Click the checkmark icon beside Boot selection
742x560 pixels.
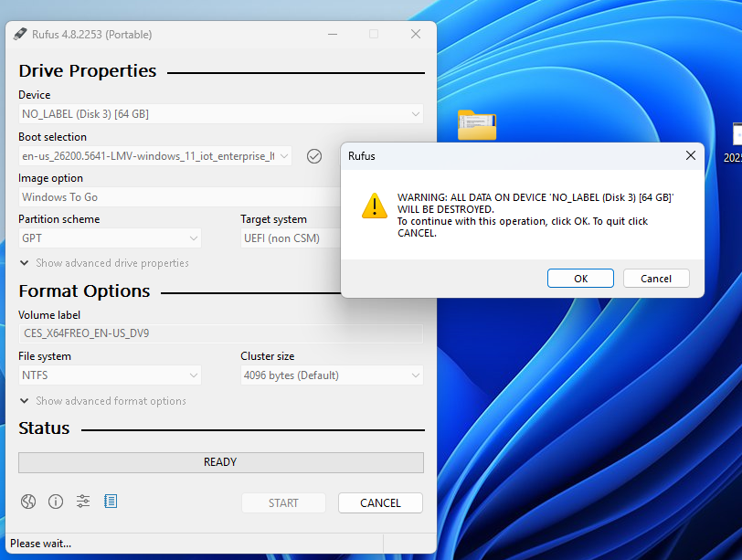(314, 156)
